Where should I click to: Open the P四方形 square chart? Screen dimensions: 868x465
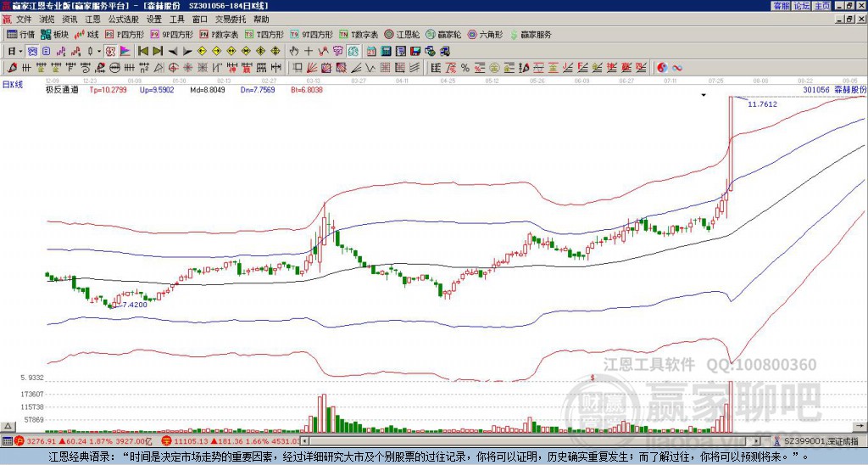point(125,34)
